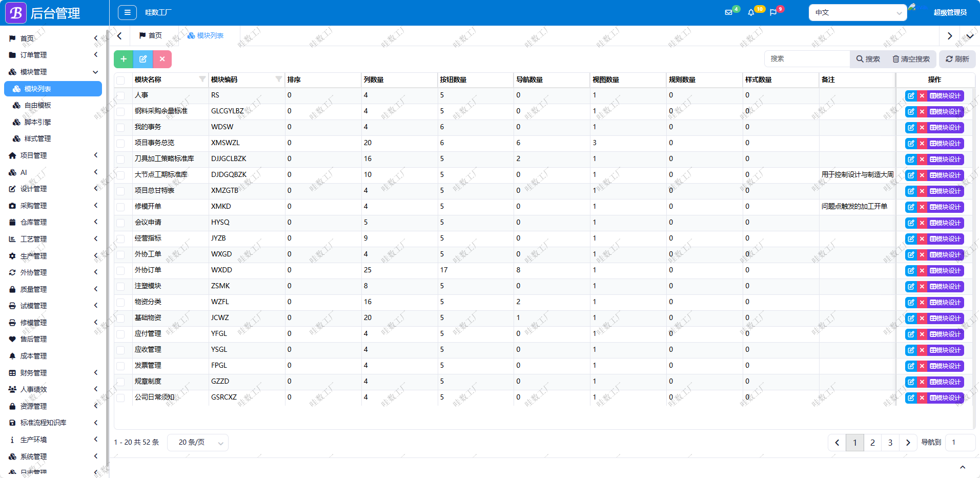Open the mail messages icon
The height and width of the screenshot is (478, 980).
coord(728,12)
